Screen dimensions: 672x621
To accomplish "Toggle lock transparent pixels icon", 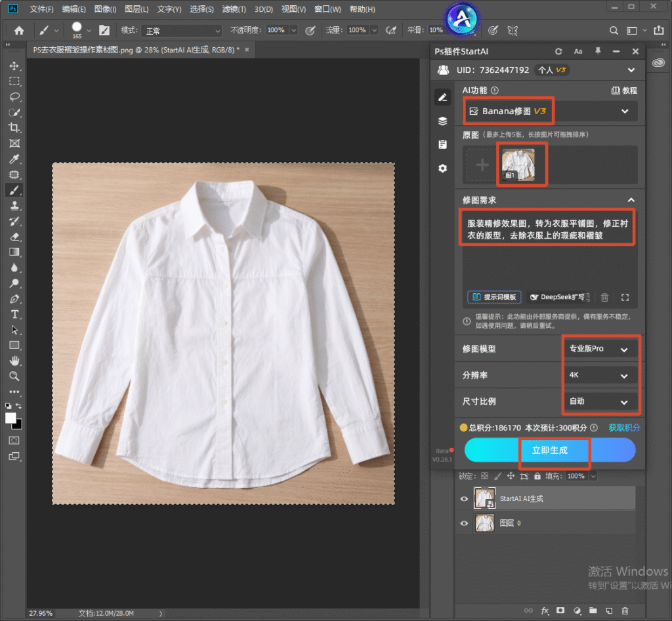I will pyautogui.click(x=484, y=476).
